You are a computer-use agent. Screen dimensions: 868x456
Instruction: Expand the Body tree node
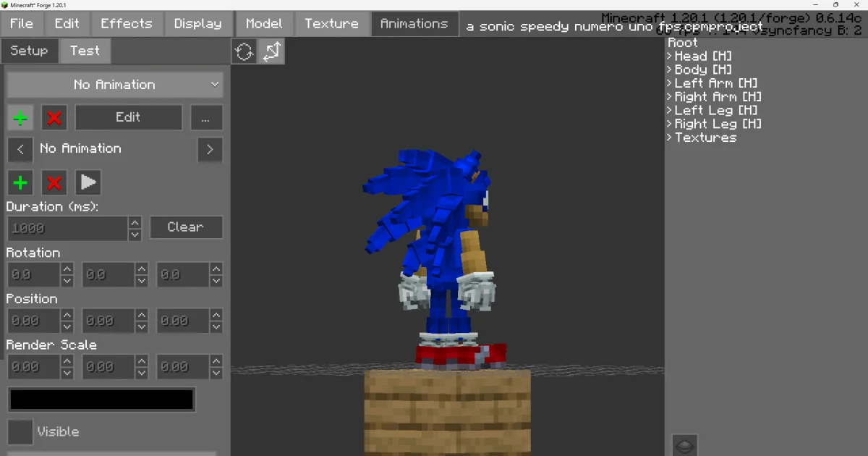point(671,70)
